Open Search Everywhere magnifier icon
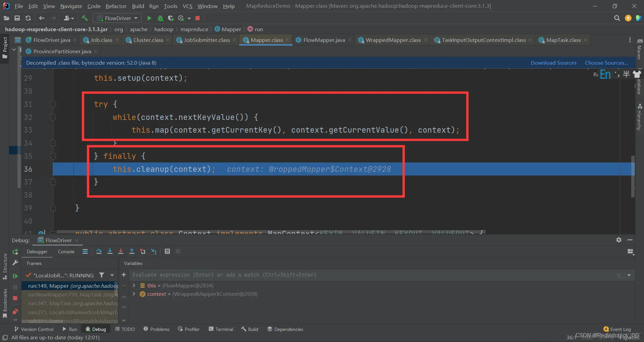Screen dimensions: 644x342 (617, 18)
